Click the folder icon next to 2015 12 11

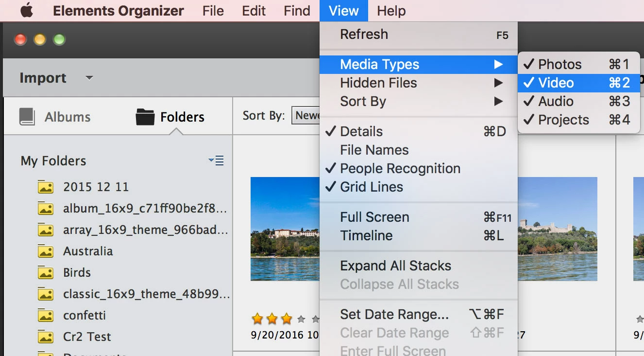pyautogui.click(x=46, y=187)
